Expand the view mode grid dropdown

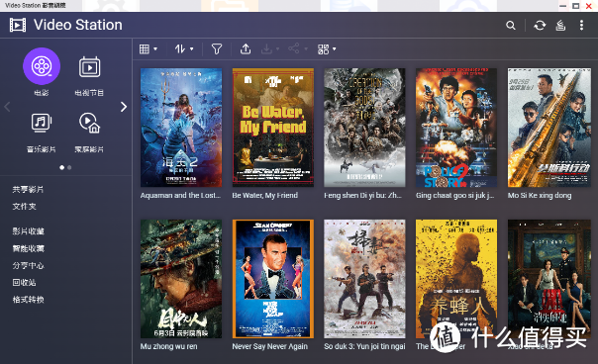pos(149,48)
